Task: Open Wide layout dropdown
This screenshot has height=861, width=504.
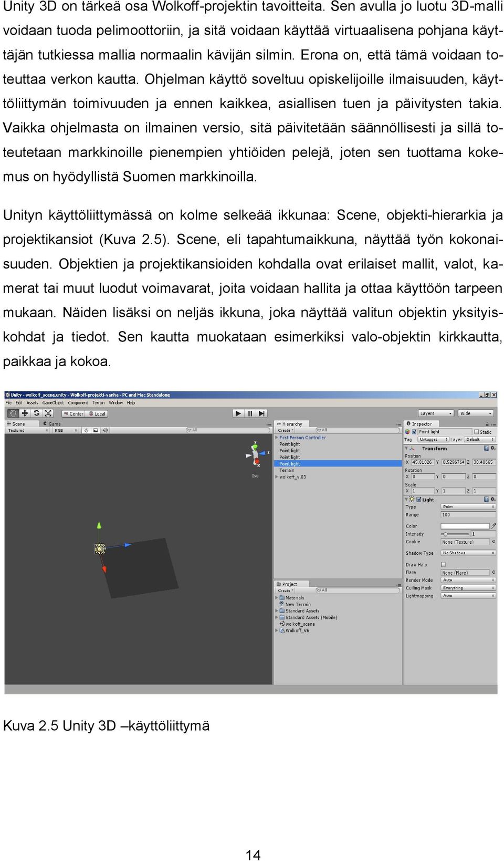Action: pos(476,413)
